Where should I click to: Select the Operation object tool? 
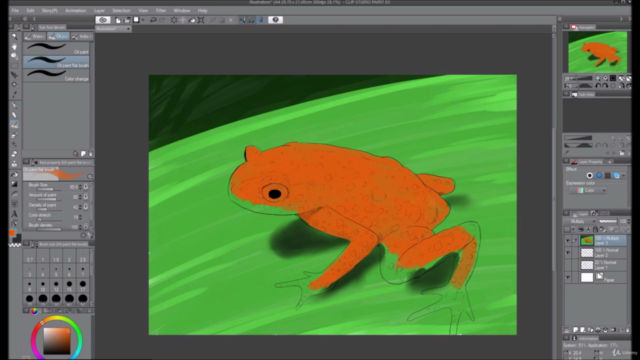(14, 56)
